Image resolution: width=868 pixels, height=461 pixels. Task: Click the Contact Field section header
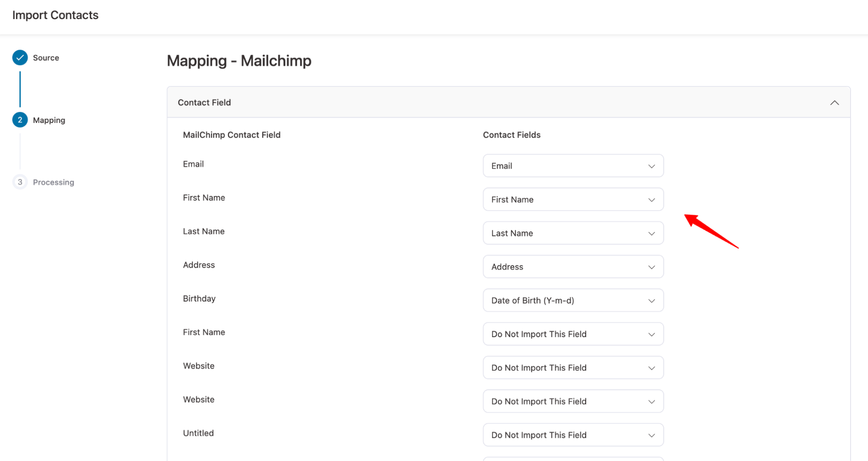tap(204, 102)
